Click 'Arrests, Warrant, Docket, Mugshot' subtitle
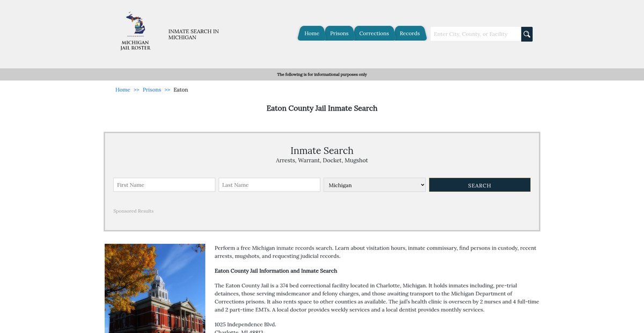The width and height of the screenshot is (644, 333). coord(322,161)
